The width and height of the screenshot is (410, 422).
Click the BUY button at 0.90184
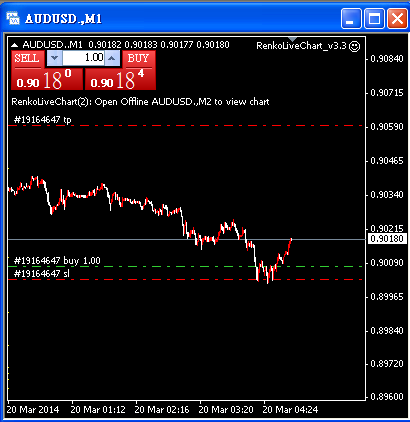pyautogui.click(x=139, y=59)
